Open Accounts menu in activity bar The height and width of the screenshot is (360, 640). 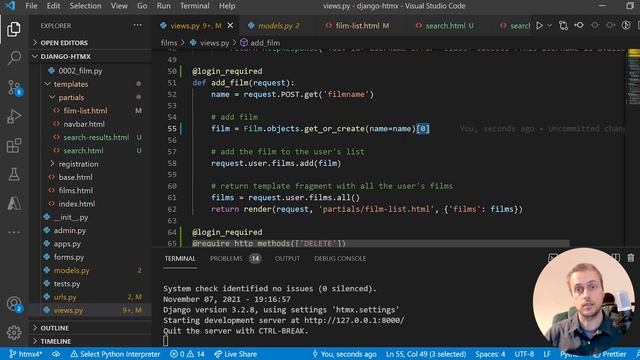click(x=14, y=304)
